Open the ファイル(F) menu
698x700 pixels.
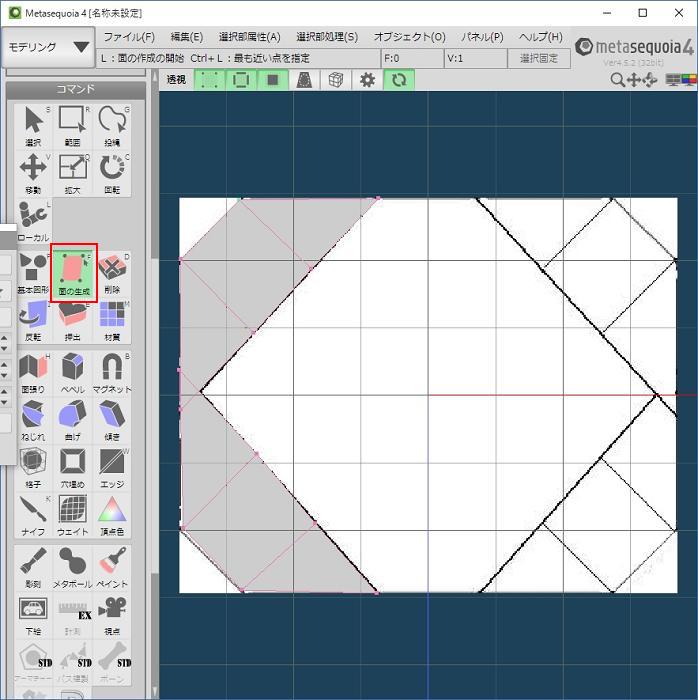(x=129, y=37)
